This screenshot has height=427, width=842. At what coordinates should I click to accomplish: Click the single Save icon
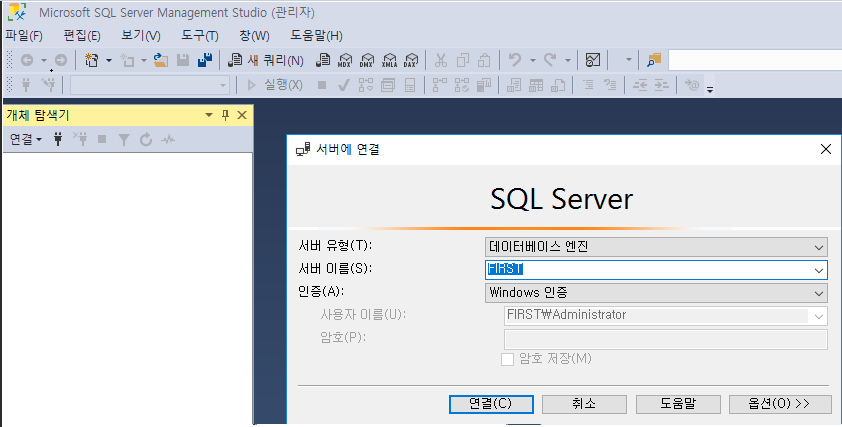[x=183, y=60]
